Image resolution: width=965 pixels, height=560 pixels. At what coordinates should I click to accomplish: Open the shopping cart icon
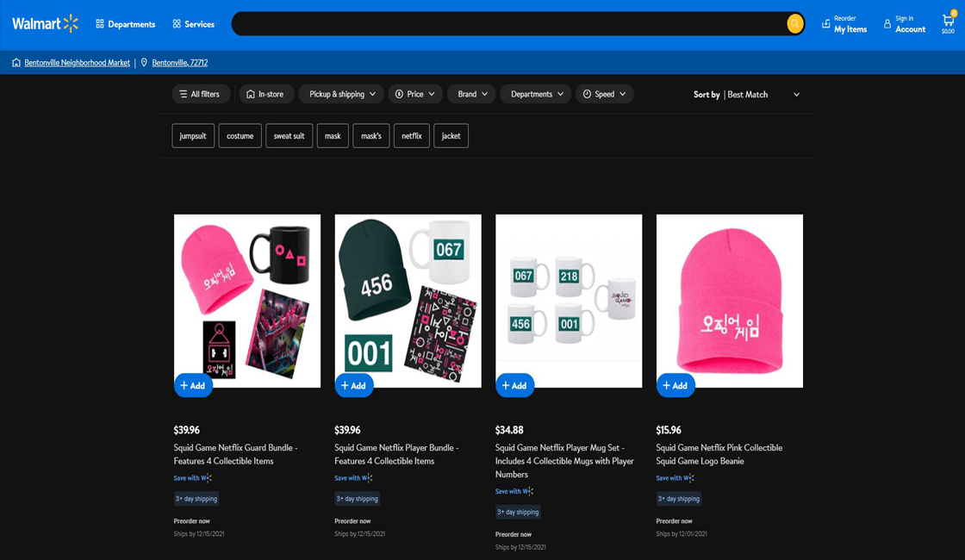tap(946, 19)
